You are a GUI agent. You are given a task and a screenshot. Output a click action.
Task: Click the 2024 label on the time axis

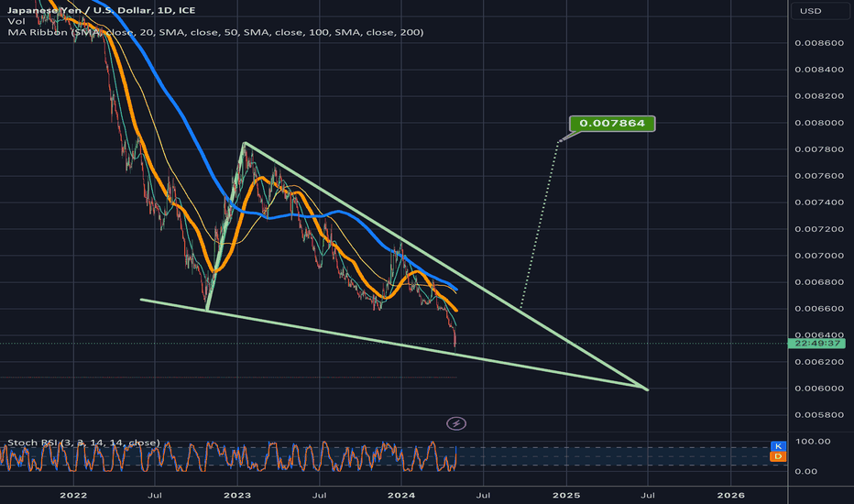pyautogui.click(x=401, y=495)
